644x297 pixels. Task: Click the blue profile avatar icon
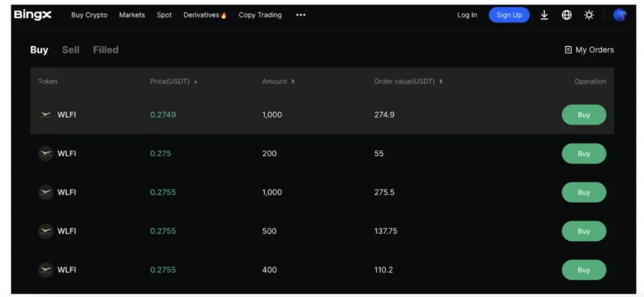tap(619, 15)
